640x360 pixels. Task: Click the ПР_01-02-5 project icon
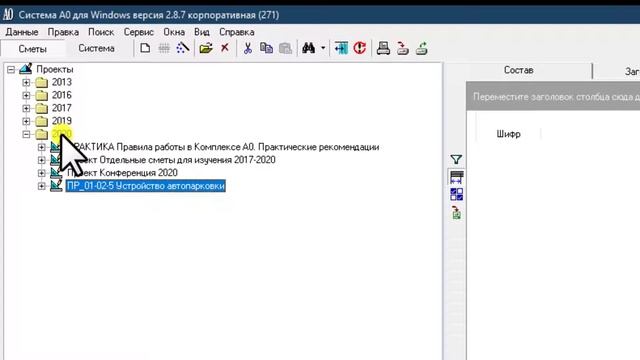tap(56, 186)
